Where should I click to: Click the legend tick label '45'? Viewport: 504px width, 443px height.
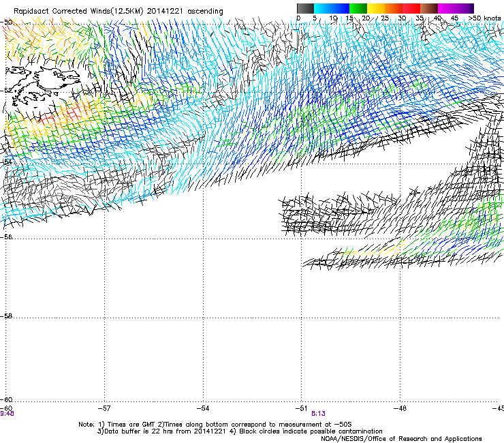(454, 18)
